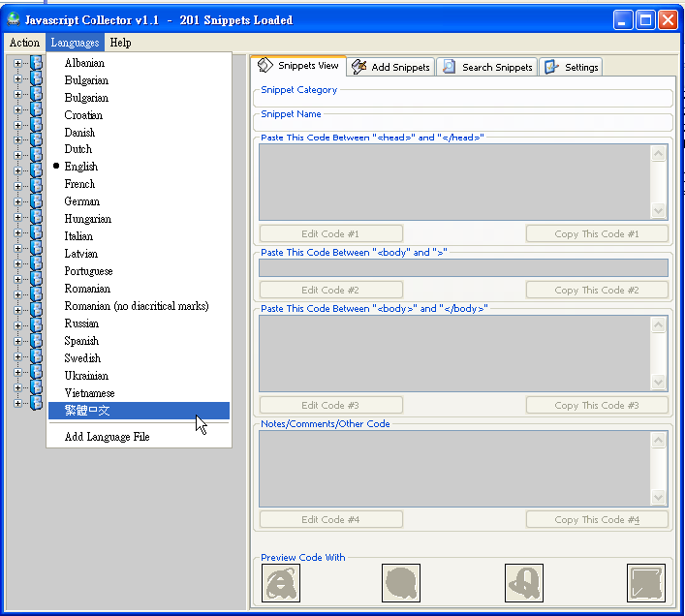Click the Edit Code #4 button
Viewport: 685px width, 616px height.
(330, 519)
